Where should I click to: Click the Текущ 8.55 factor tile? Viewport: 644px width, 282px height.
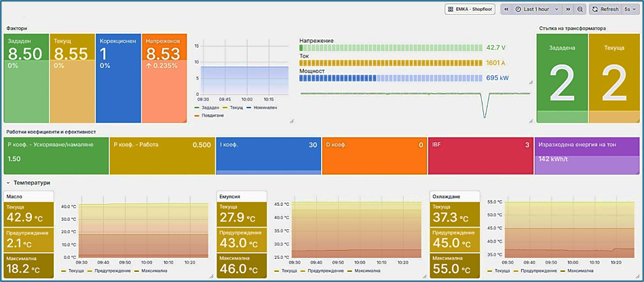(73, 78)
